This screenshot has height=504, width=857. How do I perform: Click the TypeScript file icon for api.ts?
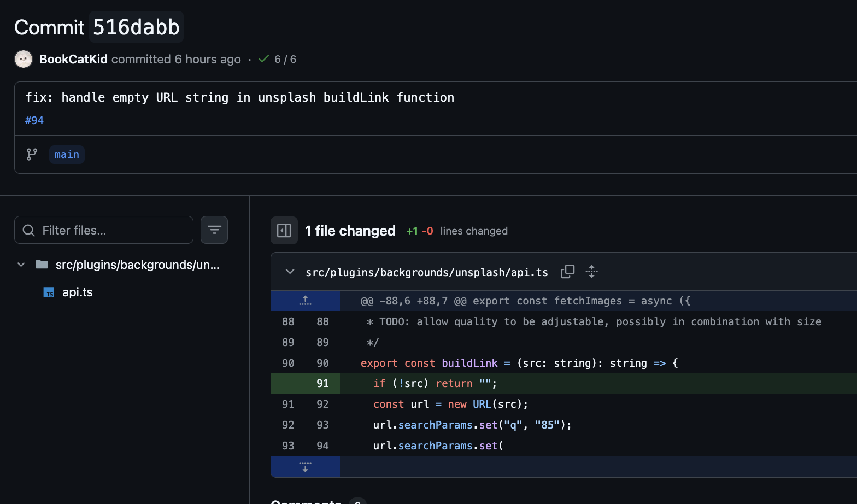49,292
